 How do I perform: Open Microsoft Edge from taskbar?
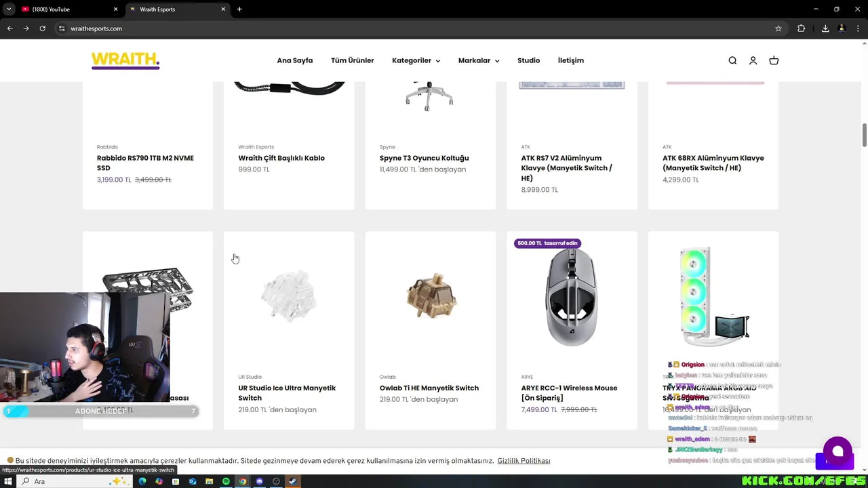[142, 481]
